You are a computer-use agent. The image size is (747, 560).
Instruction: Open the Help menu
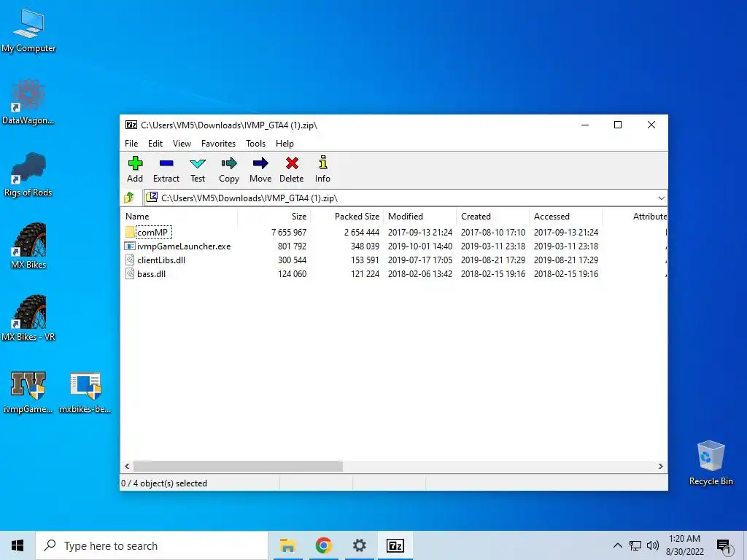coord(285,144)
